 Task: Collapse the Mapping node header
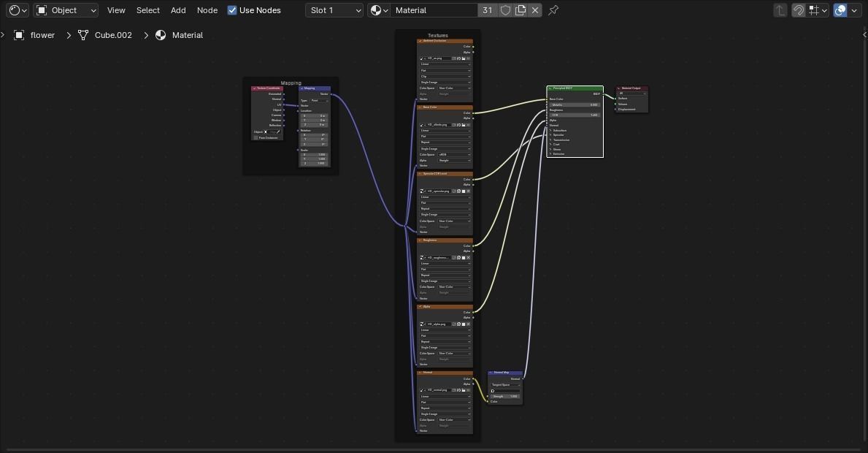pos(302,88)
